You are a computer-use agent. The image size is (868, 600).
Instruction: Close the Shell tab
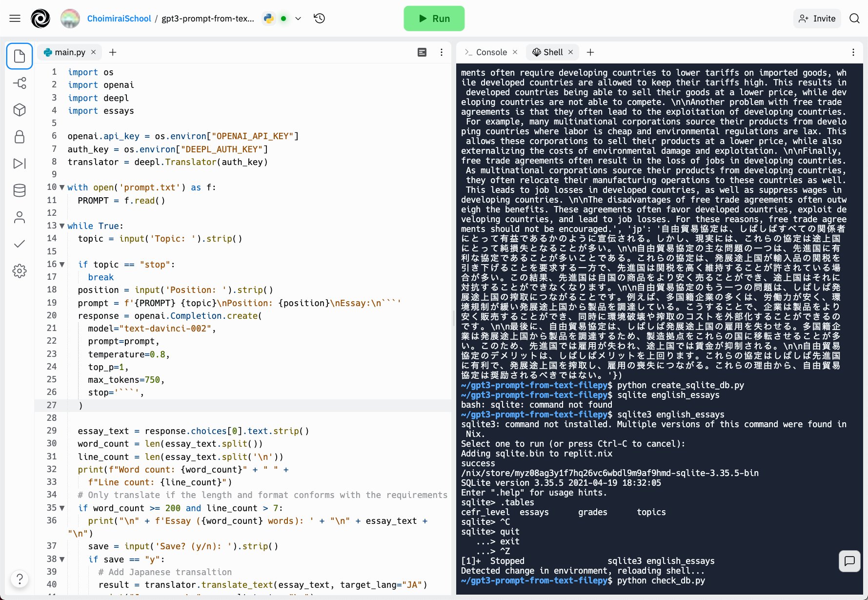571,52
